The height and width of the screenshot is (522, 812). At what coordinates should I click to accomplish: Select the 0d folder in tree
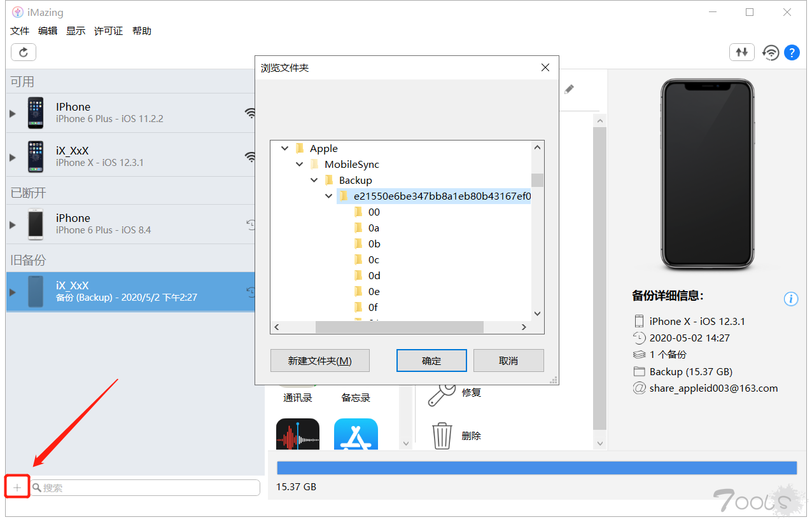pyautogui.click(x=374, y=275)
